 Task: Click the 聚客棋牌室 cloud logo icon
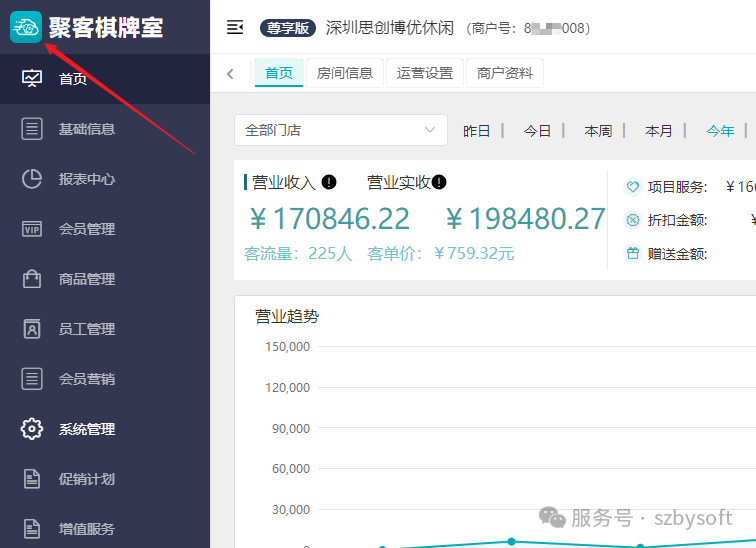point(26,27)
